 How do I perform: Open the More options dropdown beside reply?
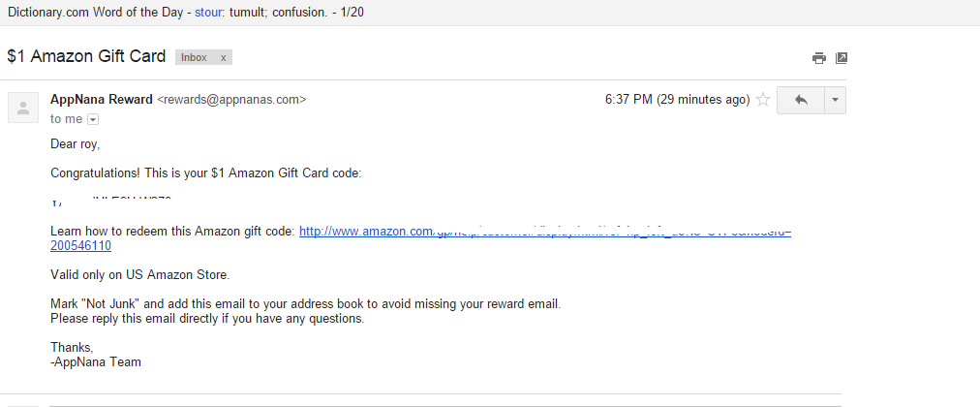click(835, 100)
